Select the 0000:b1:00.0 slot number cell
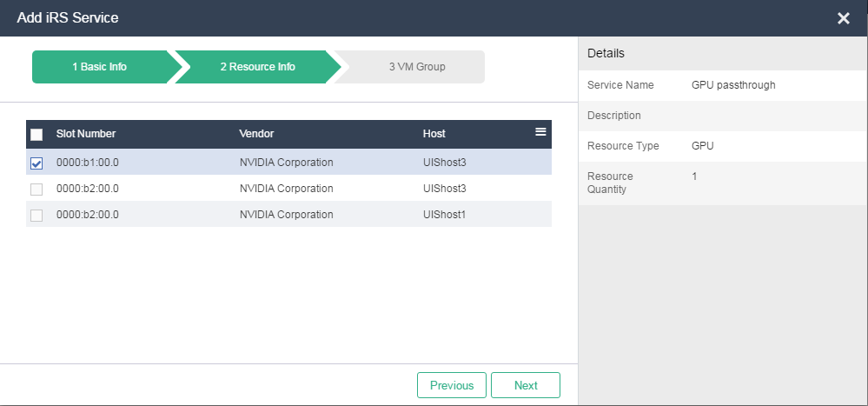 pos(88,163)
